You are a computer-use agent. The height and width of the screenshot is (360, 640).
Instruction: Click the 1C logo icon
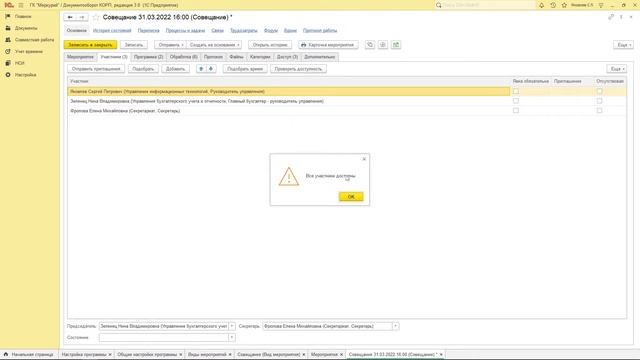[9, 5]
